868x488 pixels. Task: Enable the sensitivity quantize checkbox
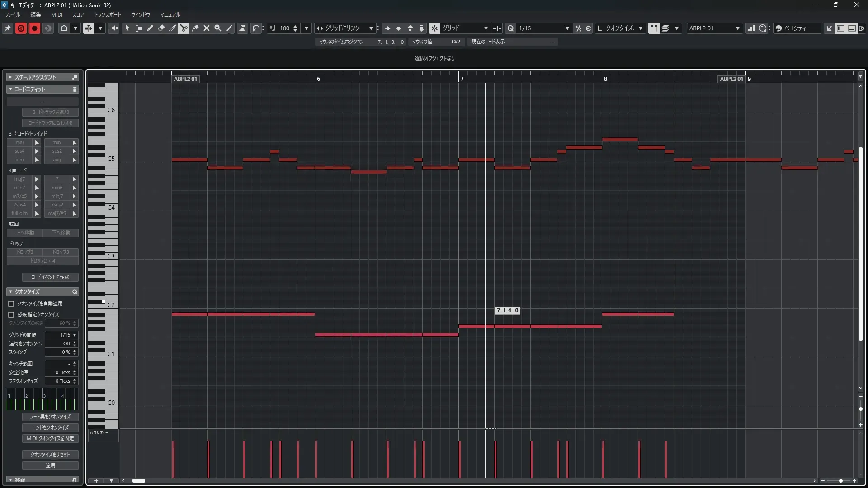click(x=11, y=314)
